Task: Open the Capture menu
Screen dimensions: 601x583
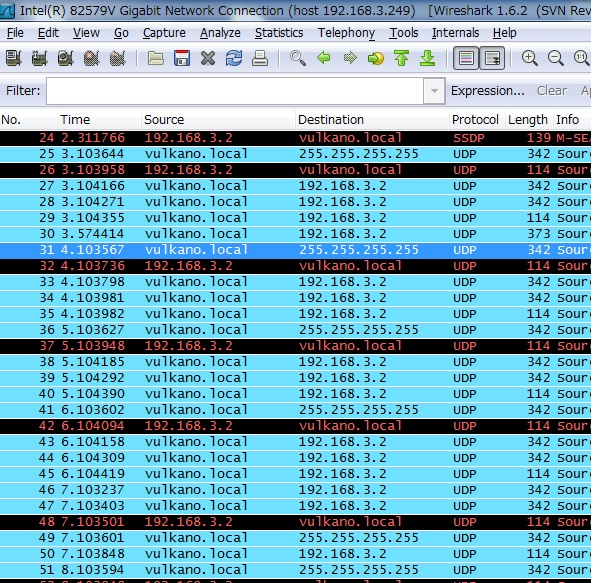Action: pos(164,33)
